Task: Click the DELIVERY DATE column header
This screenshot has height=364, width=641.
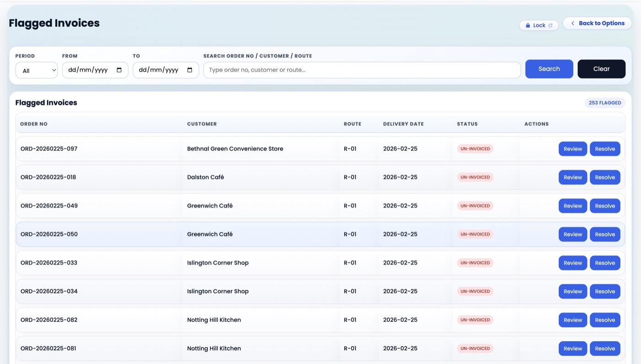Action: pos(403,124)
